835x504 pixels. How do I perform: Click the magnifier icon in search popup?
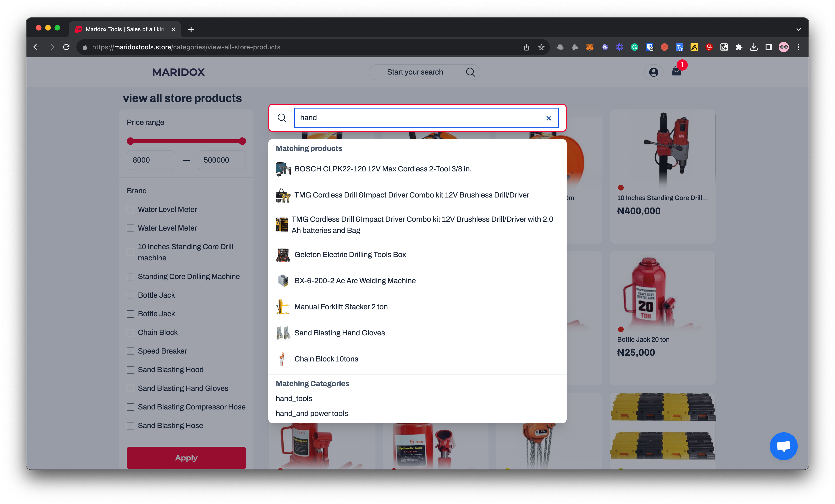point(282,118)
